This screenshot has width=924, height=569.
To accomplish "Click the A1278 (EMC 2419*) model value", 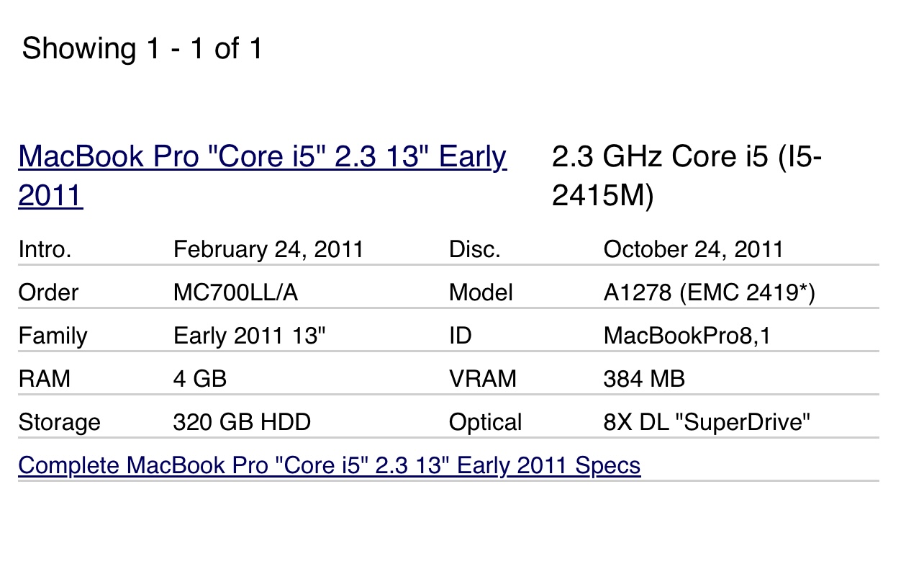I will [x=709, y=293].
